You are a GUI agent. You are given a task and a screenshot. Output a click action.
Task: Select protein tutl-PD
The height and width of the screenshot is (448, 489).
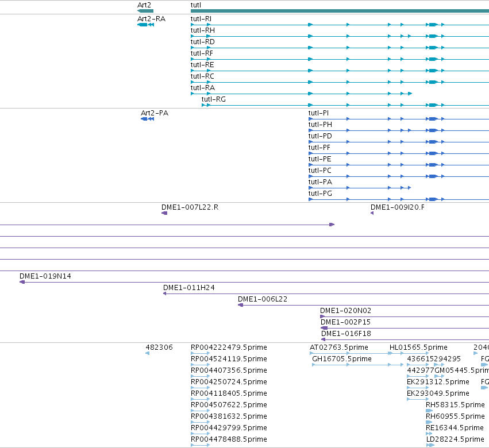(x=320, y=136)
